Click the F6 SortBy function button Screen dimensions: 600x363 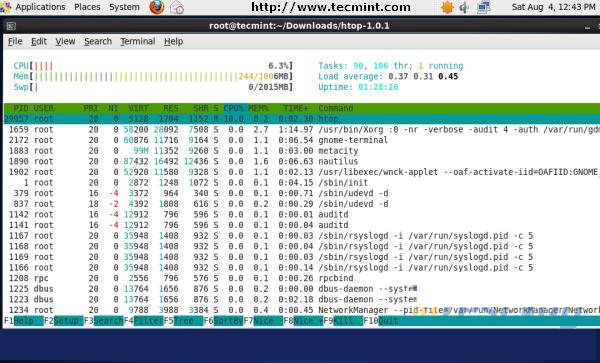tap(224, 321)
